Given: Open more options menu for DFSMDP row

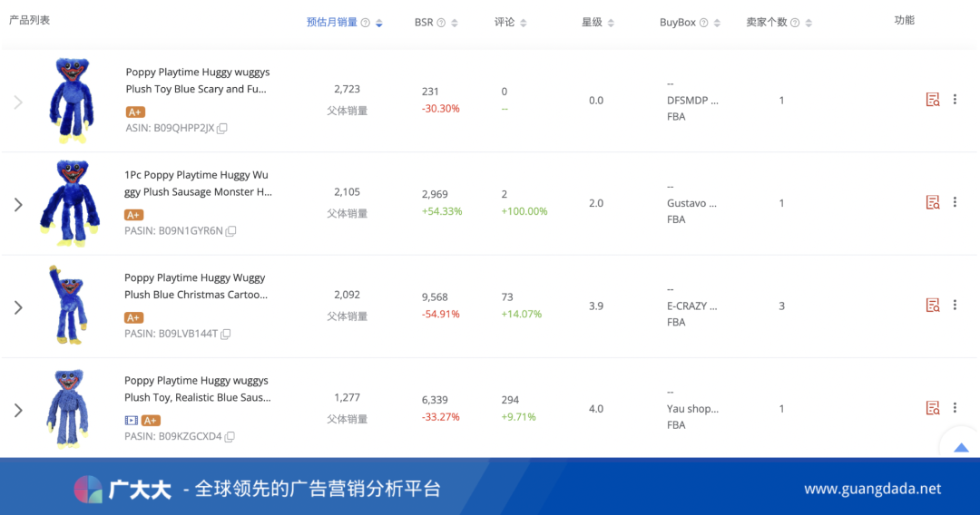Looking at the screenshot, I should point(955,99).
